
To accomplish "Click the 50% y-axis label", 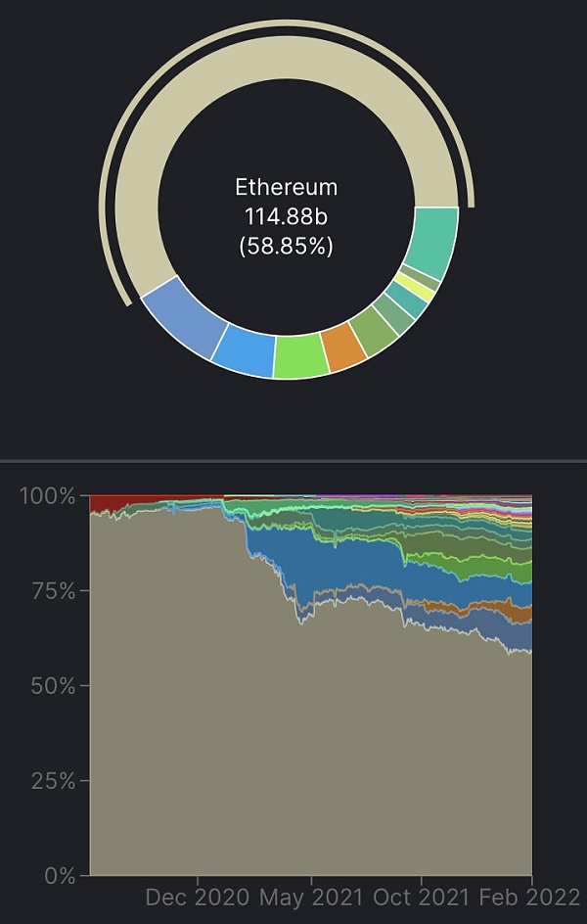I will coord(48,686).
